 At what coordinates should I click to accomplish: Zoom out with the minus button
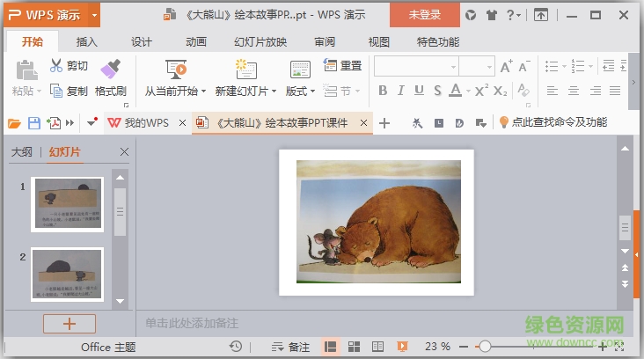464,347
